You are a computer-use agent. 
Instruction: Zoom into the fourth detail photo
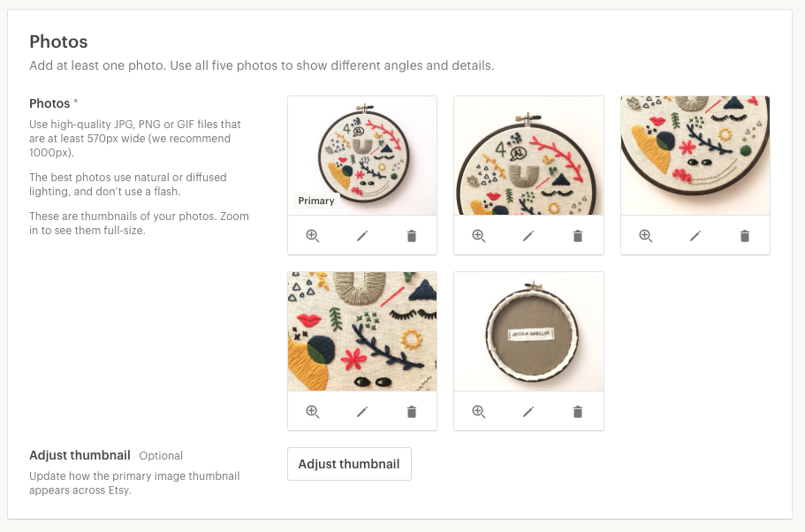pyautogui.click(x=313, y=411)
